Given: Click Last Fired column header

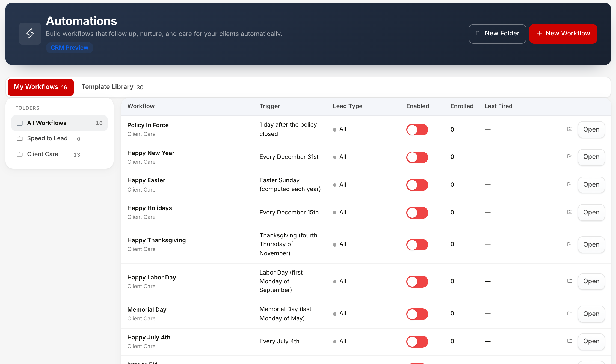Looking at the screenshot, I should (x=498, y=106).
